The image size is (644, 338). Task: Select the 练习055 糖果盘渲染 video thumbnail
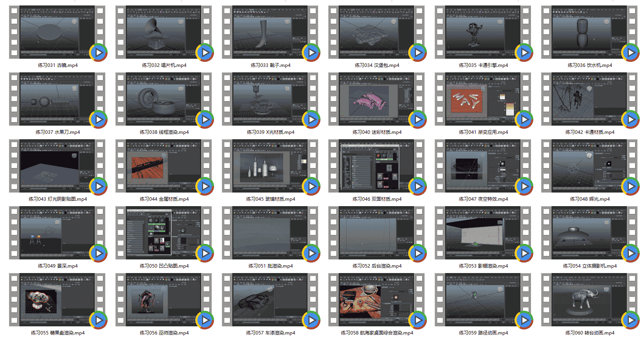coord(57,300)
